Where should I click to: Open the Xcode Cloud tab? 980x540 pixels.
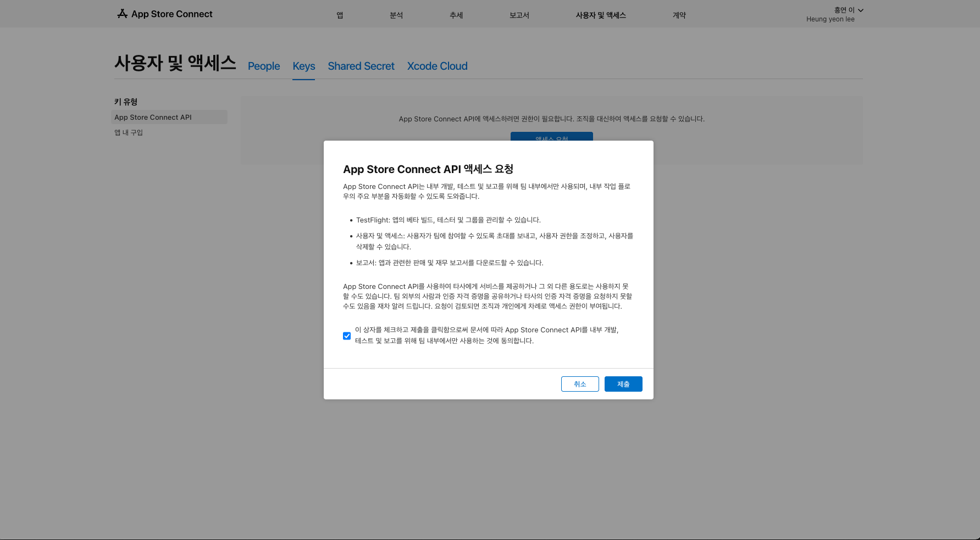tap(438, 66)
